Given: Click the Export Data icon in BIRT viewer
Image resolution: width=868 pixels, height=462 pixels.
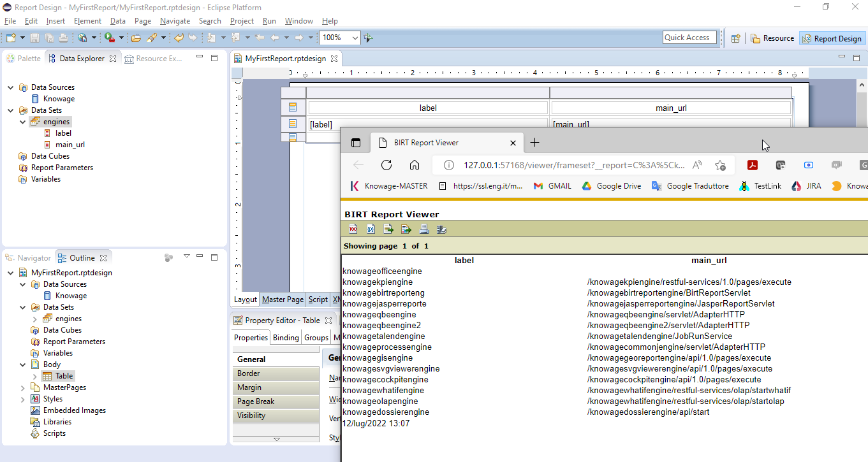Looking at the screenshot, I should click(x=388, y=229).
